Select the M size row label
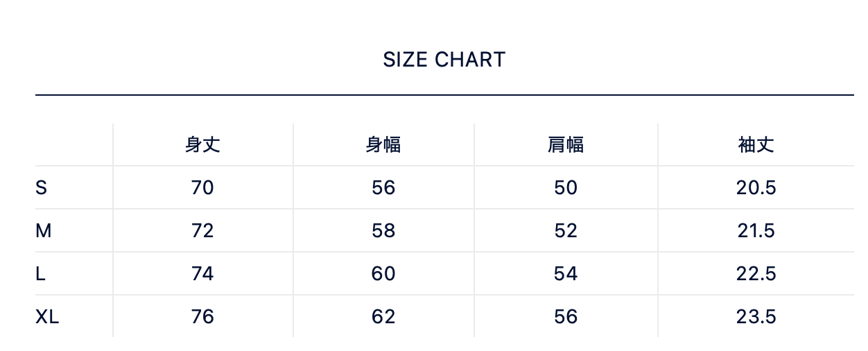Viewport: 868px width, 351px height. click(x=44, y=230)
